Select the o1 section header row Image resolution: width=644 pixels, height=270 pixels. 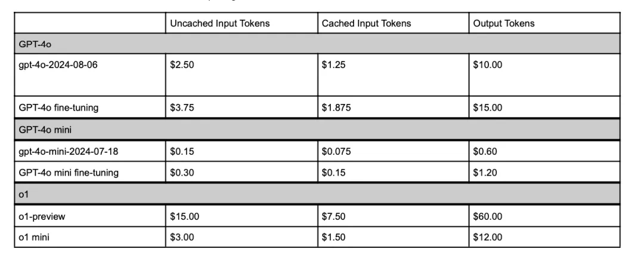coord(317,195)
